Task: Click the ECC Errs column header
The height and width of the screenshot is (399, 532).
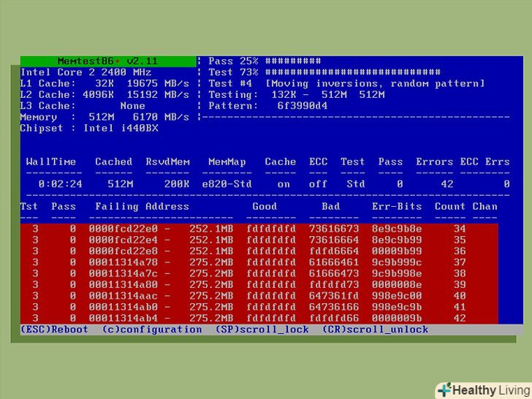Action: coord(484,161)
